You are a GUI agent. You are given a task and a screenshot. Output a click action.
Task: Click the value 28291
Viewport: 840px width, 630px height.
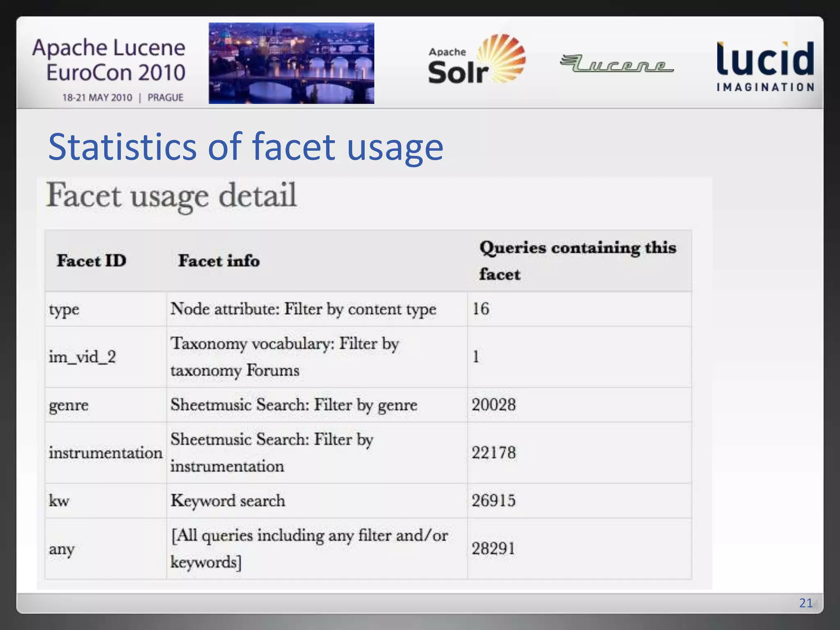[493, 548]
